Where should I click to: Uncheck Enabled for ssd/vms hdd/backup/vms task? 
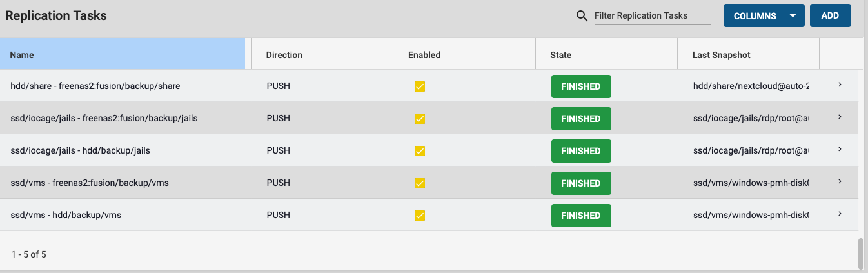point(420,216)
